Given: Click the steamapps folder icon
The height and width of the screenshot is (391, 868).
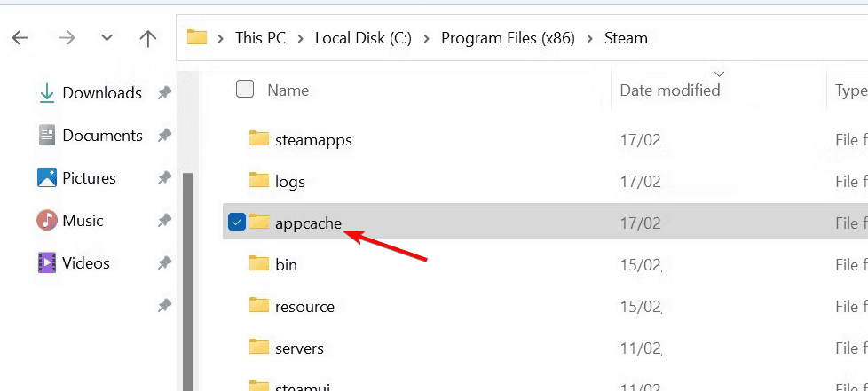Looking at the screenshot, I should pos(258,138).
